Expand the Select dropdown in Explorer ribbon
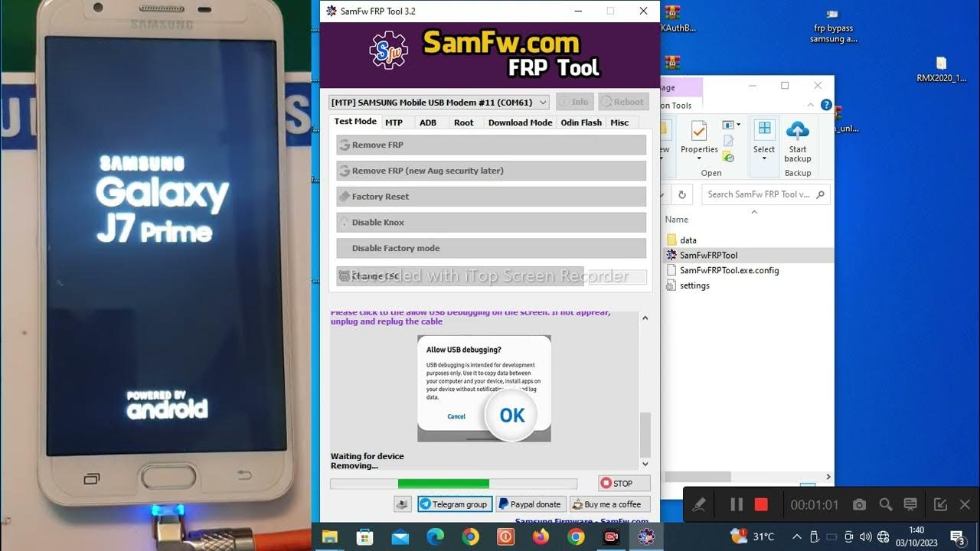The height and width of the screenshot is (551, 980). coord(764,159)
